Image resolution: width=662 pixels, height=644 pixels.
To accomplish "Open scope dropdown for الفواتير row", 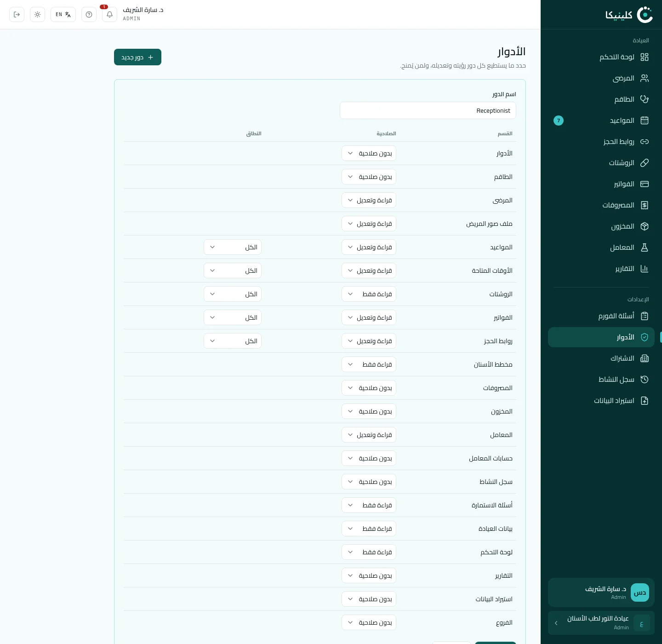I will [233, 317].
